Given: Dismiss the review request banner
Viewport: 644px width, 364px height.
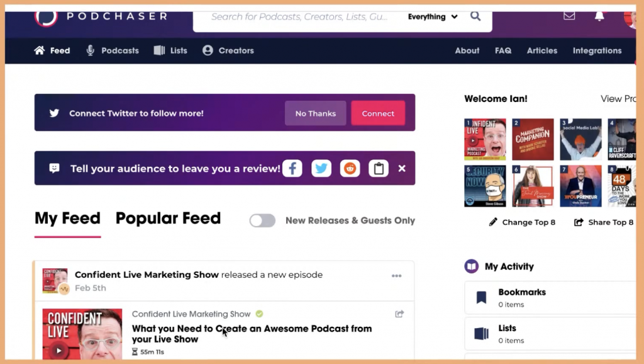Looking at the screenshot, I should [x=402, y=168].
